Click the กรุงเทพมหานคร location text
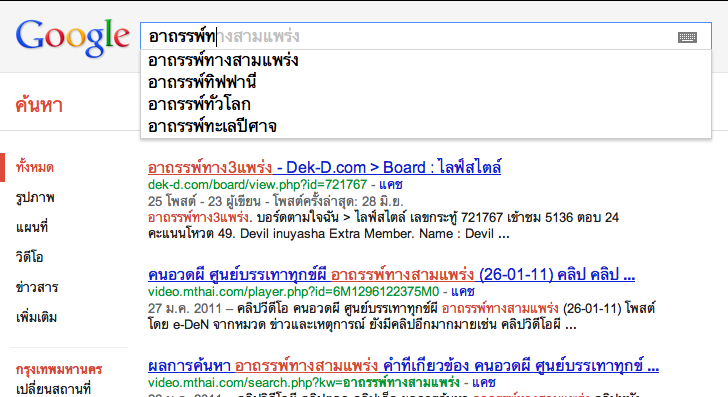The height and width of the screenshot is (397, 728). tap(59, 370)
